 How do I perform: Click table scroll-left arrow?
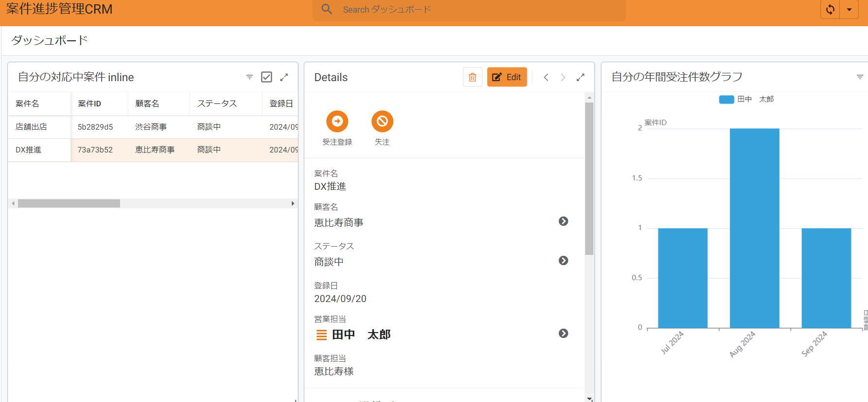point(13,203)
